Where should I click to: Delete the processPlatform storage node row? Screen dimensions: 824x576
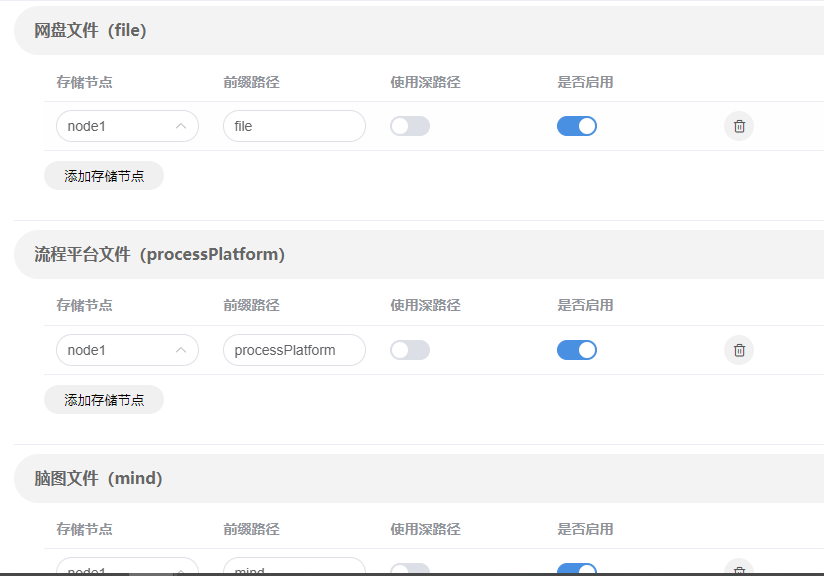pos(739,350)
